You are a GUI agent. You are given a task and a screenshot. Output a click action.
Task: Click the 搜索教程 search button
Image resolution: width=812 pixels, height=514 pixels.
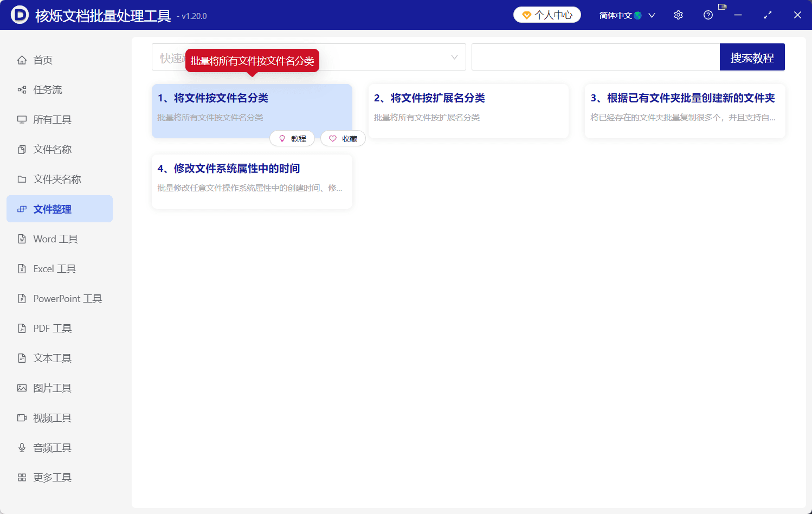[x=752, y=56]
